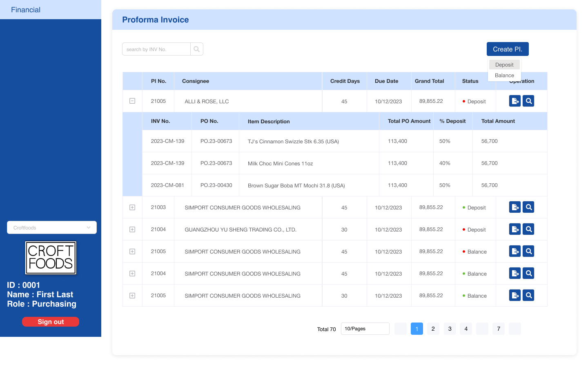This screenshot has height=385, width=588.
Task: Expand the PI 21003 row
Action: point(132,207)
